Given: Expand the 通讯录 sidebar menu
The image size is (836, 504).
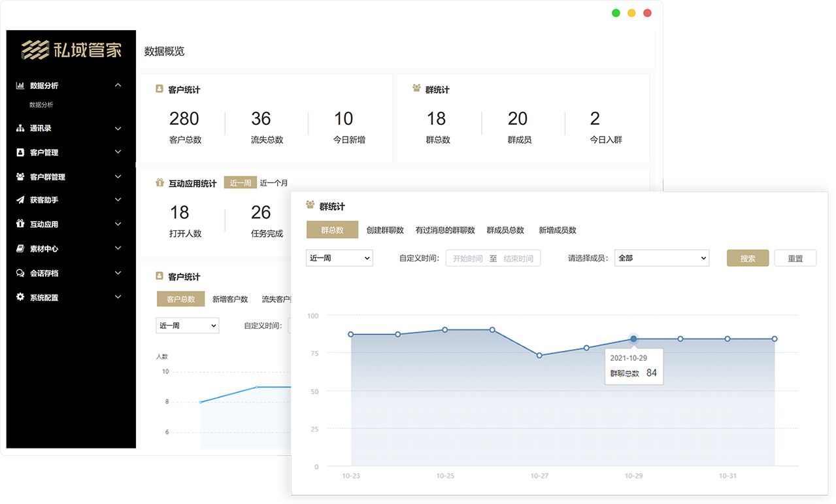Looking at the screenshot, I should coord(118,129).
